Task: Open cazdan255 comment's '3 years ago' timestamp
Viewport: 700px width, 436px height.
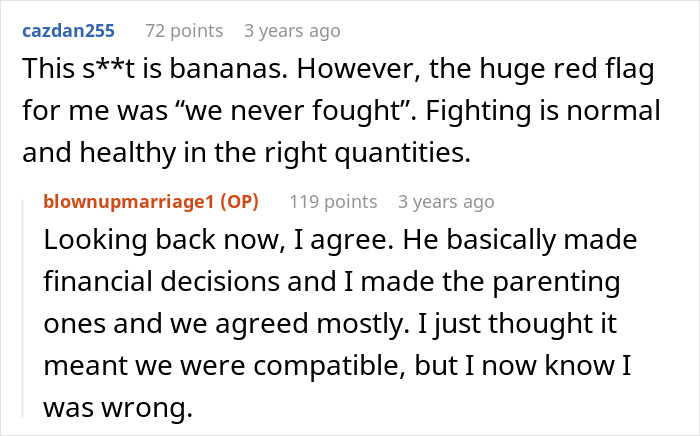Action: click(x=292, y=31)
